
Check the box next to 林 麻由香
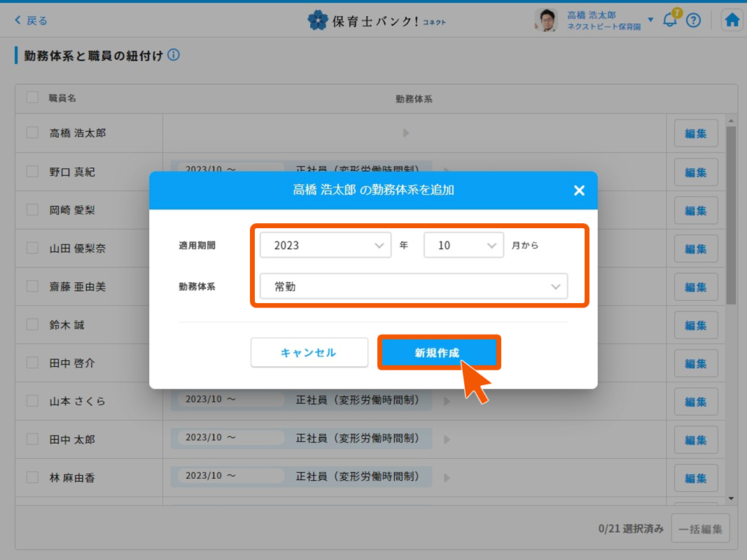32,477
